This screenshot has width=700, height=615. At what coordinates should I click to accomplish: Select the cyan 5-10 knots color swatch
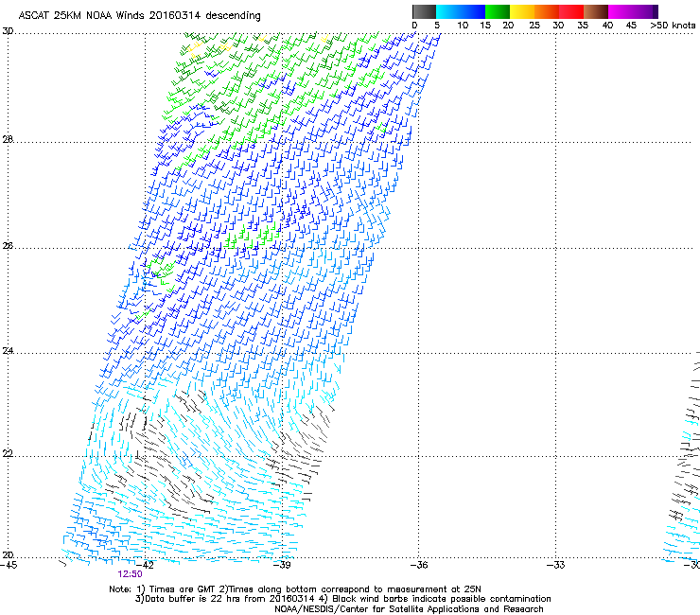click(448, 11)
